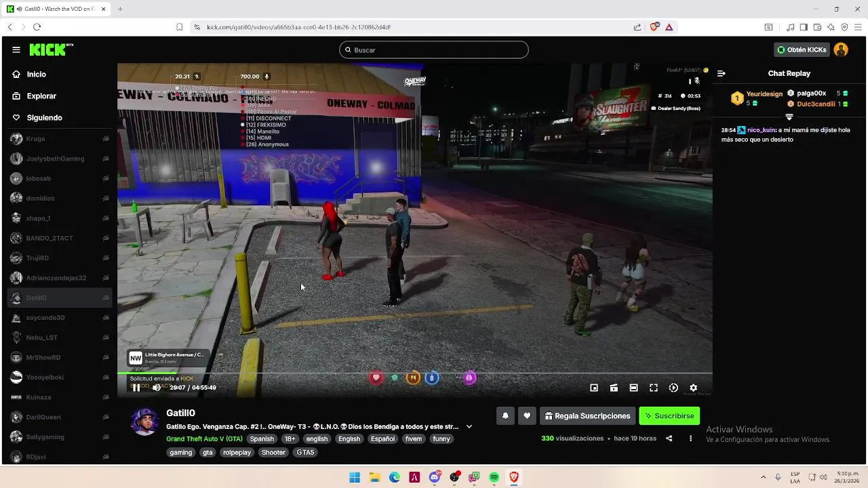Click Yosoyelboki channel avatar
The width and height of the screenshot is (868, 488).
(x=16, y=377)
